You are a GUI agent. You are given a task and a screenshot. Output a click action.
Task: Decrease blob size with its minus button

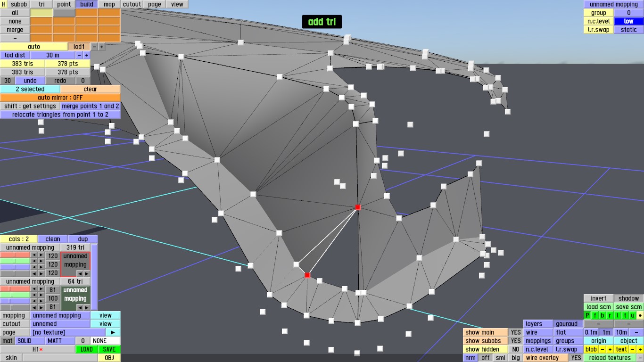(x=602, y=349)
